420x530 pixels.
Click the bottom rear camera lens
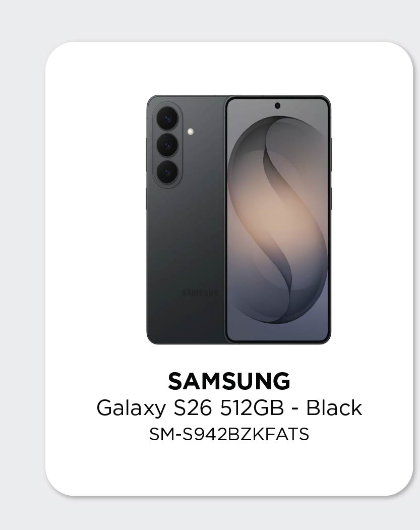click(x=167, y=172)
